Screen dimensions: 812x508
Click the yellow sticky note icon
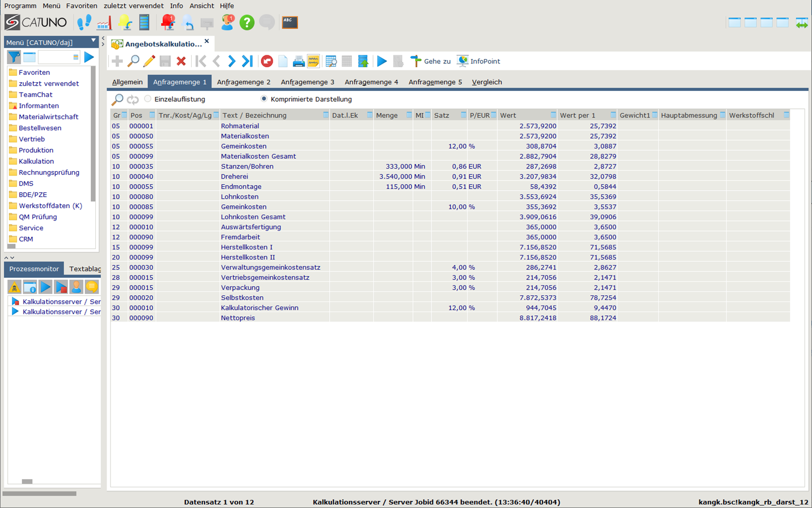coord(313,61)
